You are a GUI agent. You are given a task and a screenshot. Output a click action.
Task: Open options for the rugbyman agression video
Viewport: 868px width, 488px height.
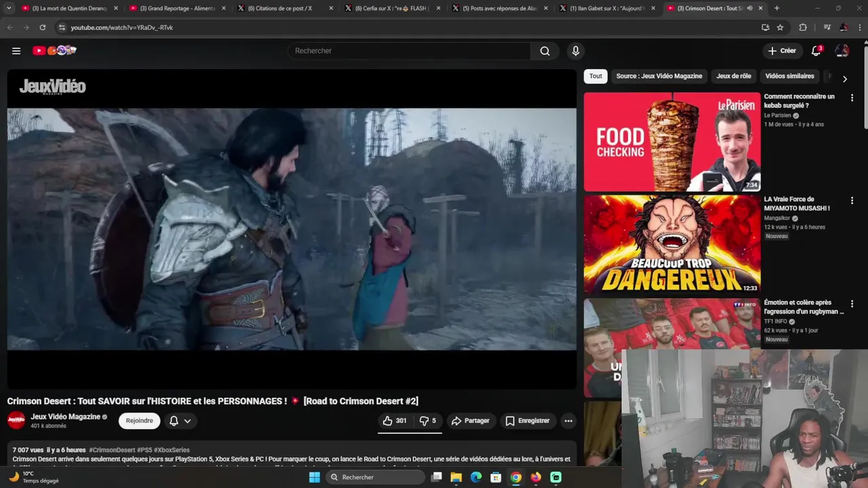point(852,304)
